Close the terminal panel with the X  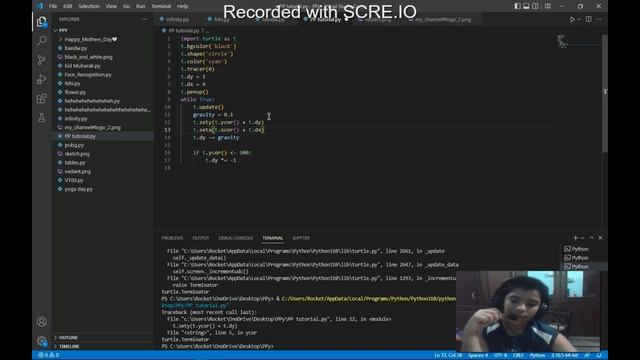(x=600, y=238)
